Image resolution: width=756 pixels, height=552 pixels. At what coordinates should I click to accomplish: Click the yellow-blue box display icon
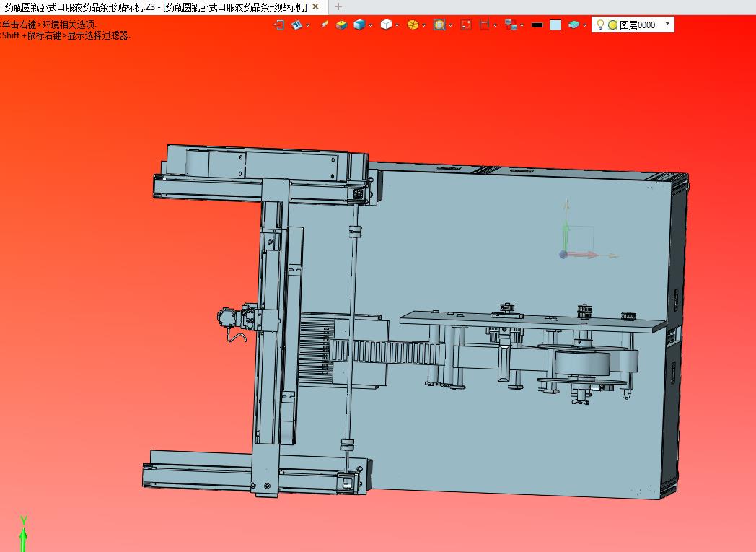pos(341,25)
